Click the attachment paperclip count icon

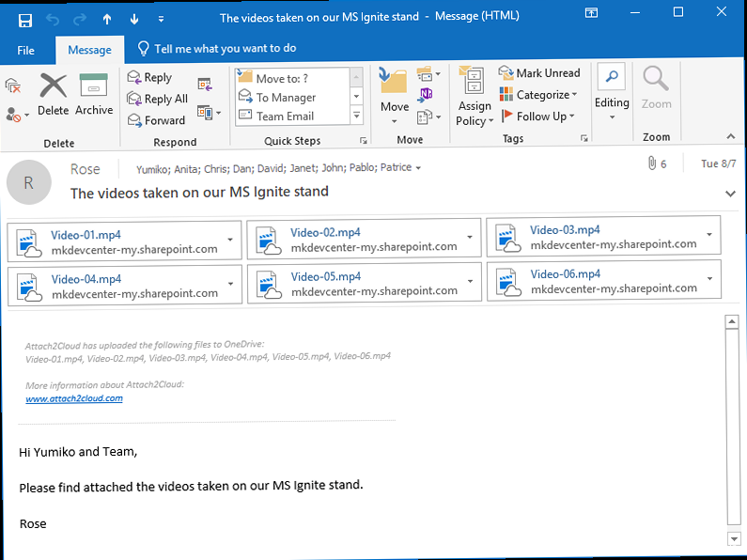point(653,164)
